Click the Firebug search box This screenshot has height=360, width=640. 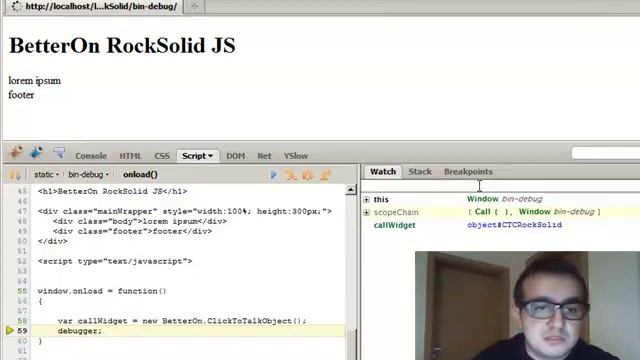click(x=606, y=153)
